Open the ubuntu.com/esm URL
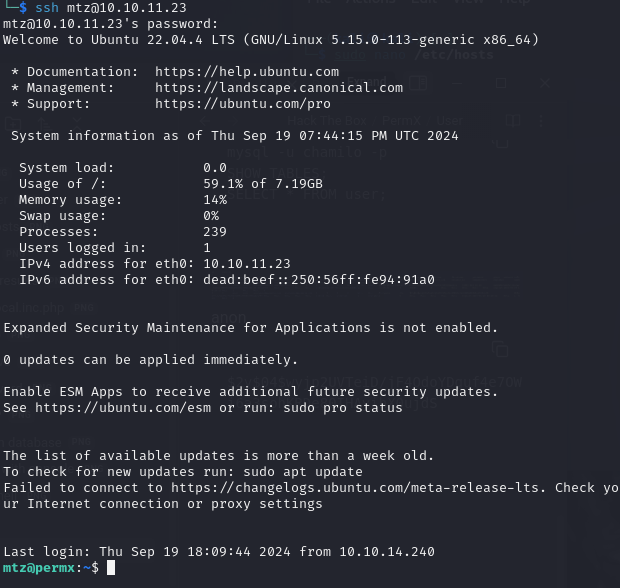620x588 pixels. pyautogui.click(x=123, y=408)
